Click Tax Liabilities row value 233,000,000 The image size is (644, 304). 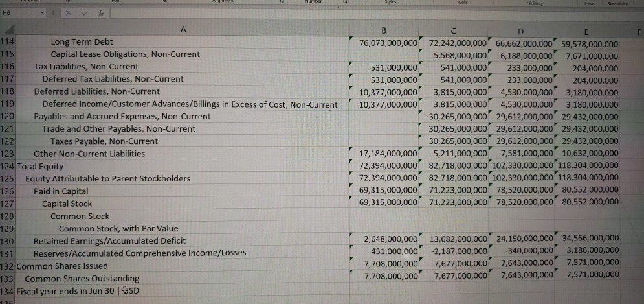[529, 68]
